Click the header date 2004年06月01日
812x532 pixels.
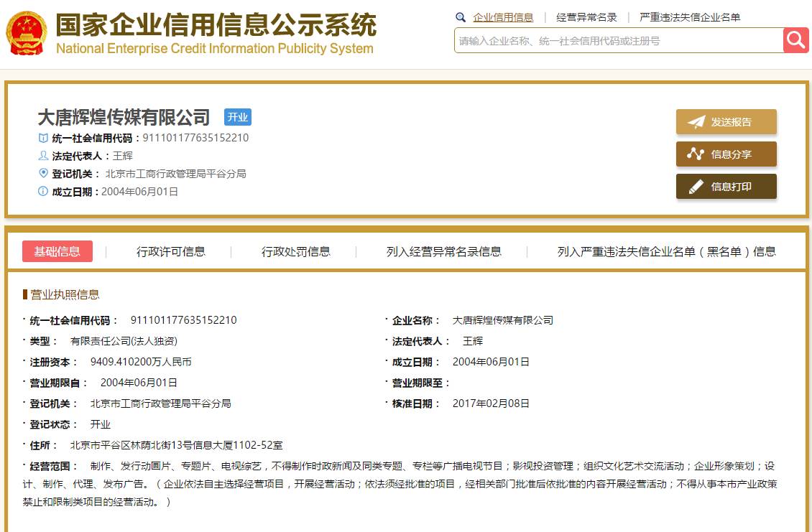pyautogui.click(x=140, y=192)
